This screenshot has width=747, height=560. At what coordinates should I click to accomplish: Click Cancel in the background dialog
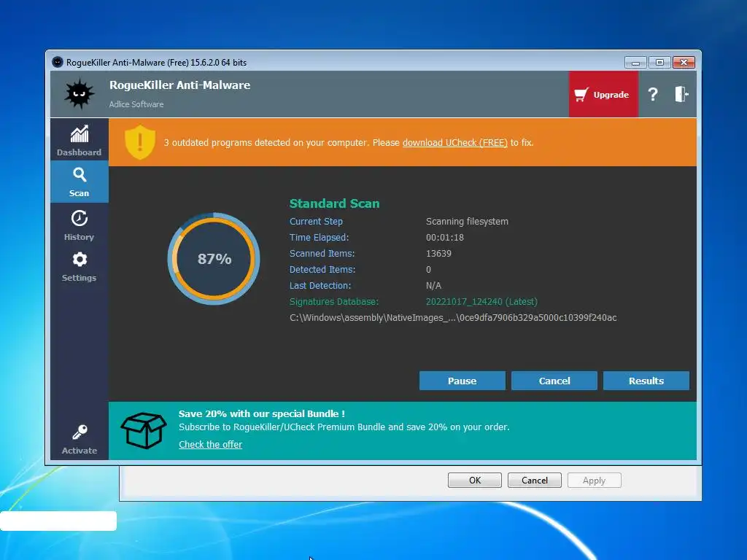[535, 481]
